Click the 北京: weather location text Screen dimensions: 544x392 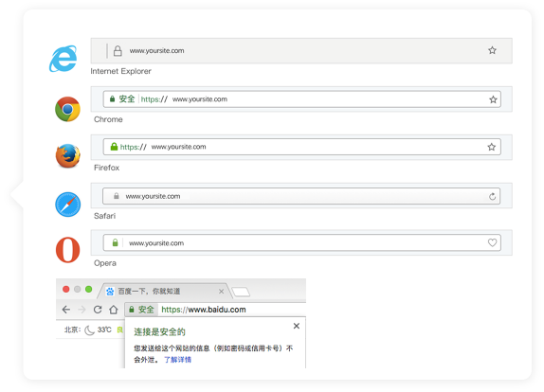click(x=73, y=330)
